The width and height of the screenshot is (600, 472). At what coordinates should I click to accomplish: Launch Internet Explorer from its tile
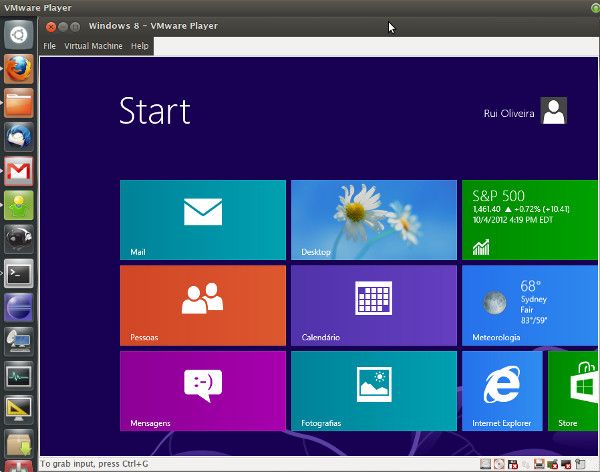coord(501,390)
